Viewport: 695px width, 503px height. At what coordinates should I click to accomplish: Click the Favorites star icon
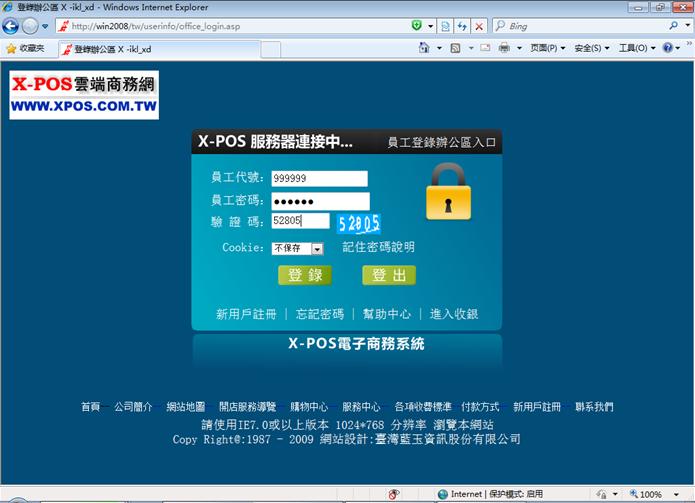tap(11, 48)
